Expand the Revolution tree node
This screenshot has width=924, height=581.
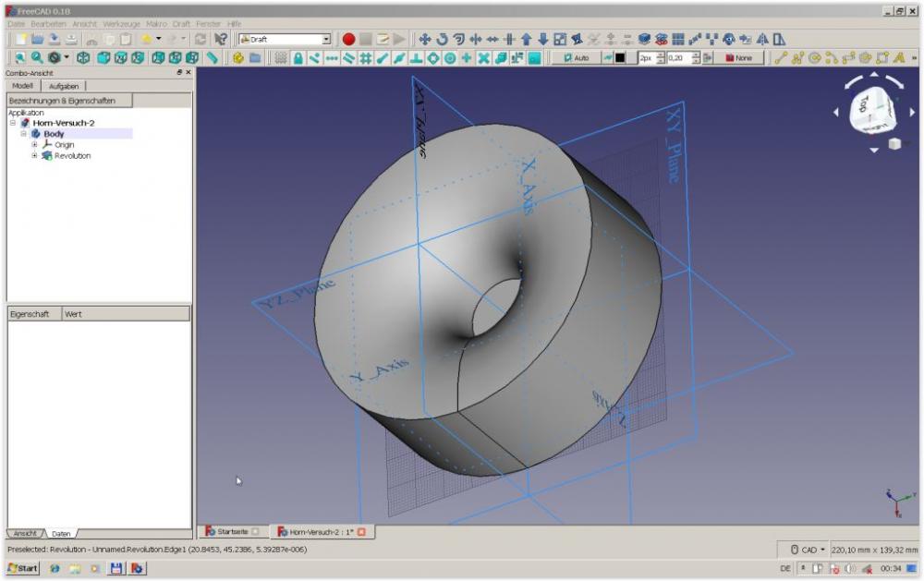(34, 155)
